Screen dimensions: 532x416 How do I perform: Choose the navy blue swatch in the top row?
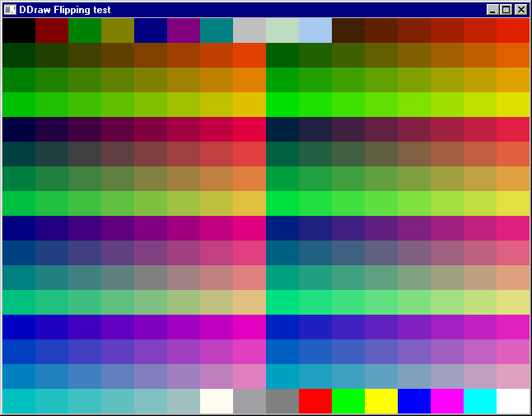coord(150,30)
